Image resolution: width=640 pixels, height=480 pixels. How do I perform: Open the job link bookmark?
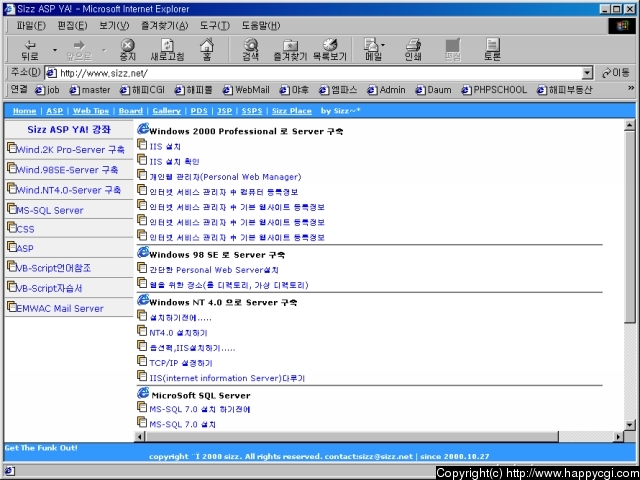pyautogui.click(x=47, y=90)
